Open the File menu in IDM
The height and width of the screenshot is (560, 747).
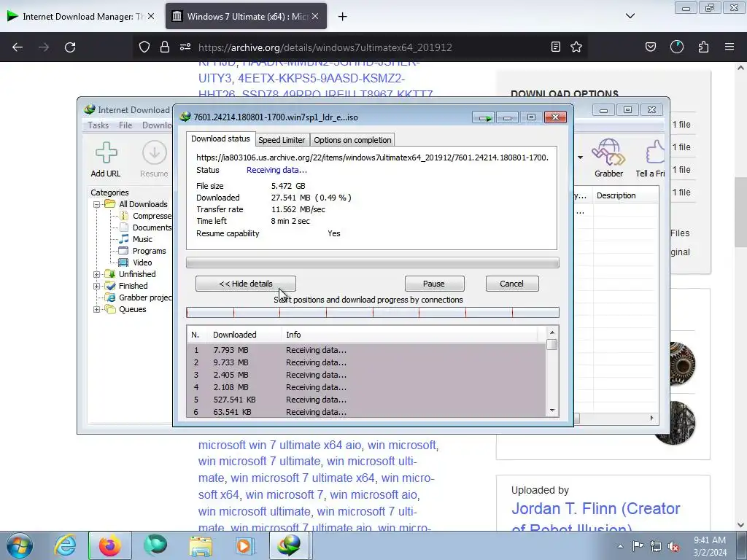125,125
